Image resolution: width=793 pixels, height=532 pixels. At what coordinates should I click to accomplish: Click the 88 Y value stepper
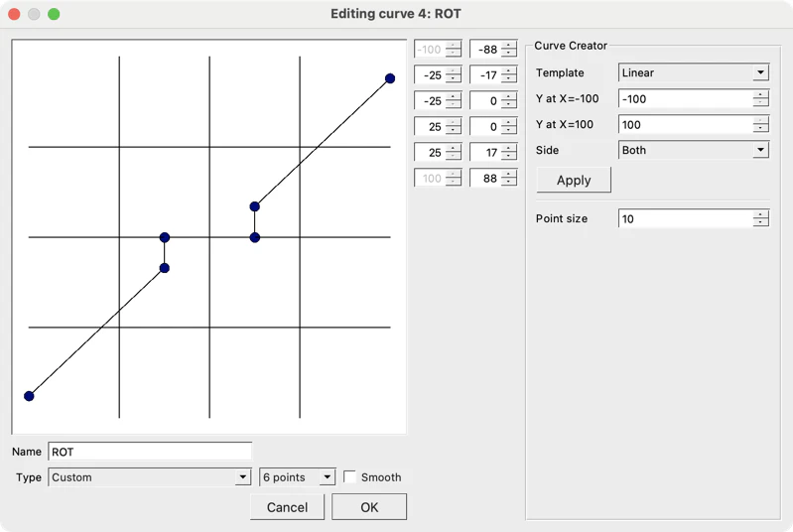coord(508,179)
